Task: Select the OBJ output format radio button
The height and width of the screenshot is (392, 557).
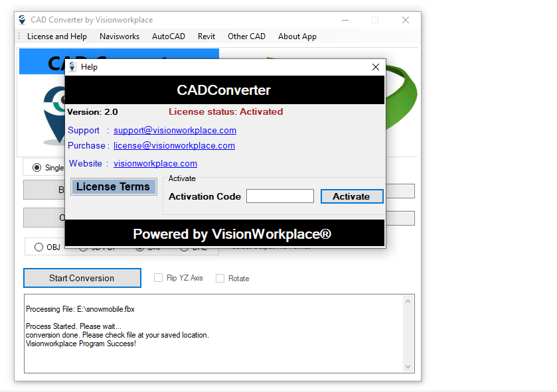Action: point(39,247)
